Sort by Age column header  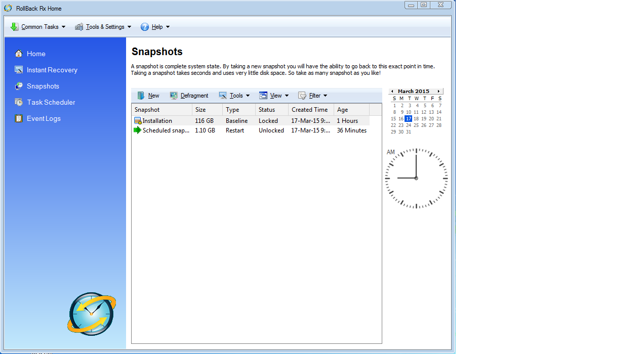(352, 110)
